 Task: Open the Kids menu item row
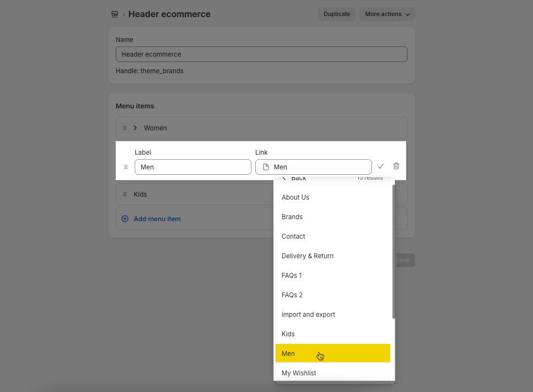(x=262, y=194)
